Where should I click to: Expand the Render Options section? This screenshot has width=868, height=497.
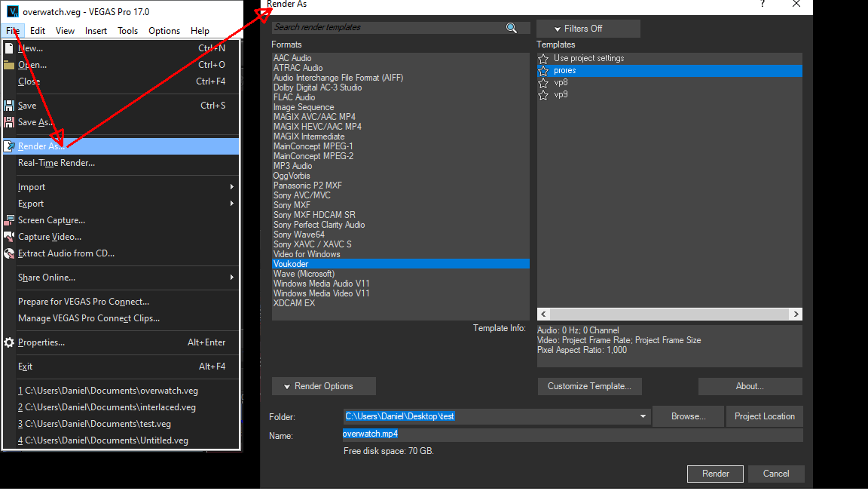(323, 386)
